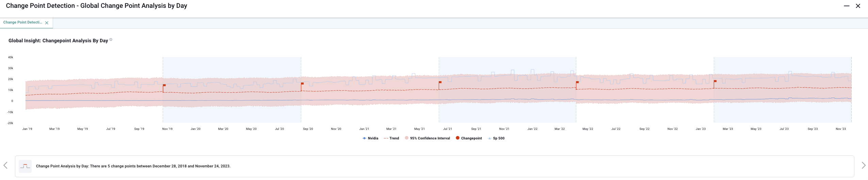868x180 pixels.
Task: Click the changepoint flag near Sep '20
Action: 302,84
